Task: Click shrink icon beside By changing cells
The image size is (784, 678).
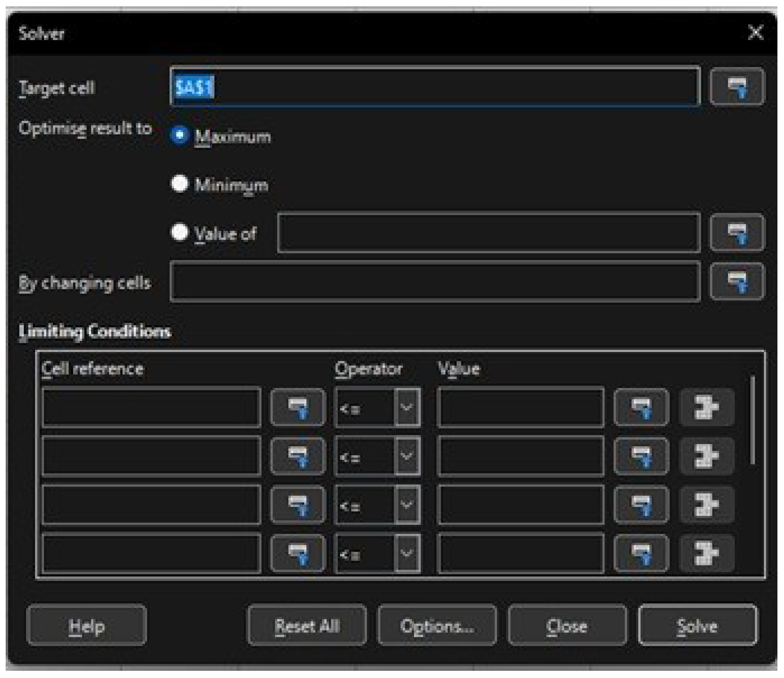Action: click(x=736, y=282)
